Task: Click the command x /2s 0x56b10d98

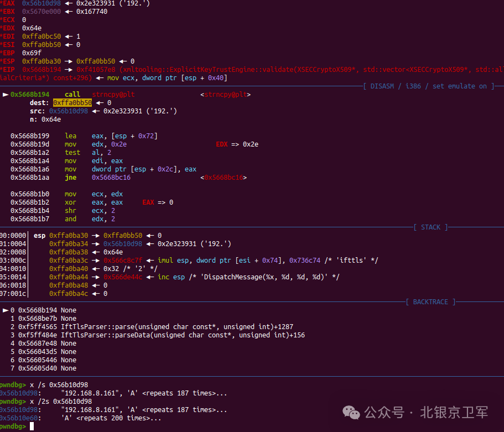Action: [61, 402]
